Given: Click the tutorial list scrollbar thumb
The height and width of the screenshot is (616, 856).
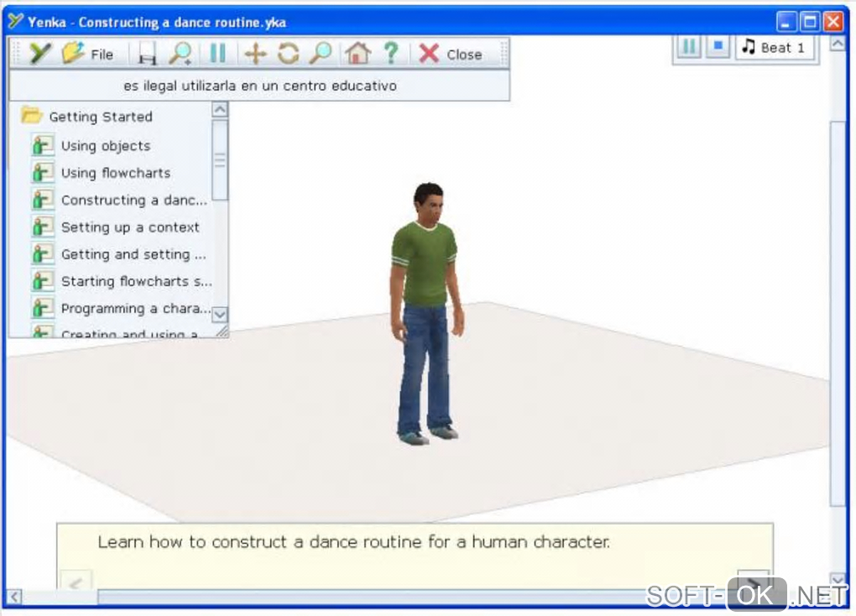Looking at the screenshot, I should pyautogui.click(x=220, y=160).
